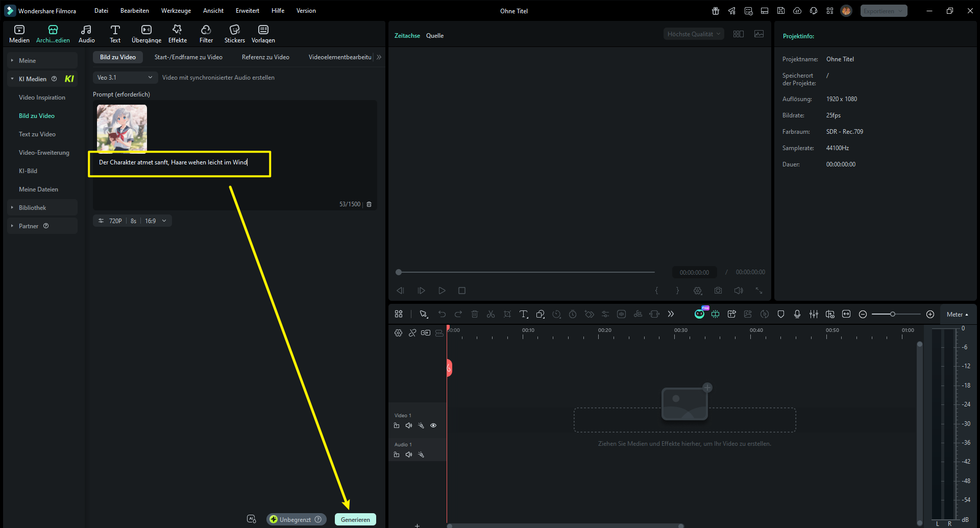Open the Übergänge transitions panel
Image resolution: width=980 pixels, height=528 pixels.
tap(146, 34)
